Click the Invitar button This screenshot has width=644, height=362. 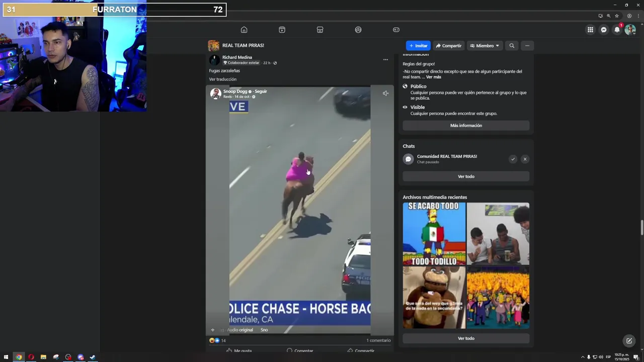click(x=418, y=46)
